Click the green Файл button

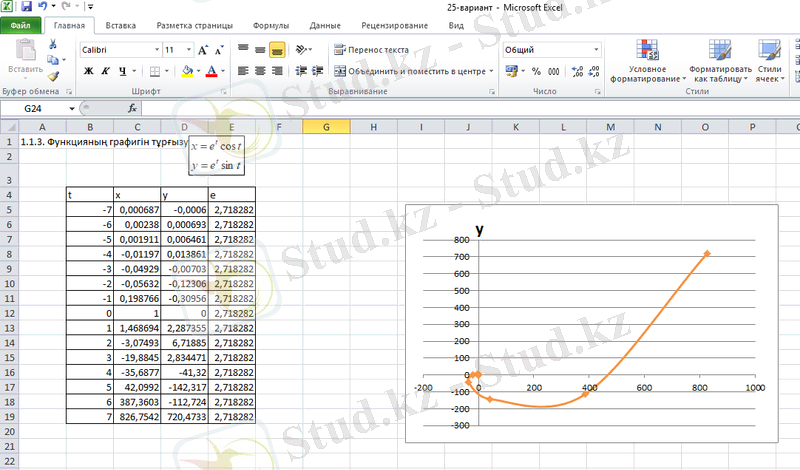[22, 24]
